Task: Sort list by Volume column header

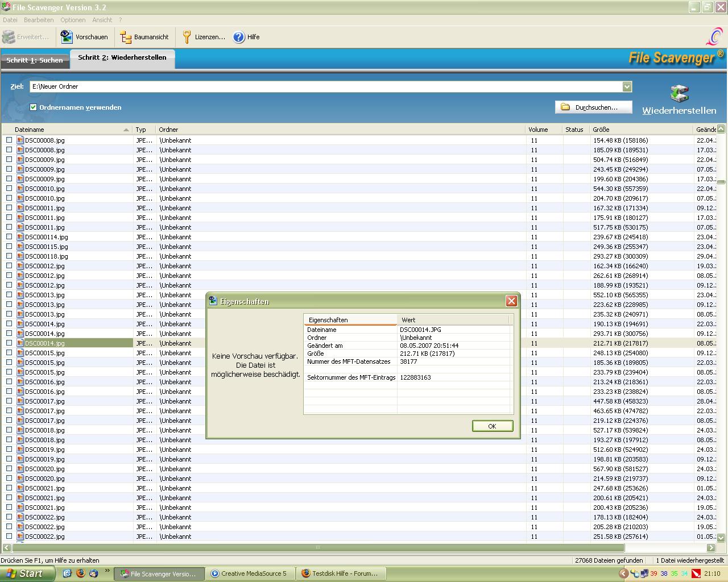Action: [x=544, y=130]
